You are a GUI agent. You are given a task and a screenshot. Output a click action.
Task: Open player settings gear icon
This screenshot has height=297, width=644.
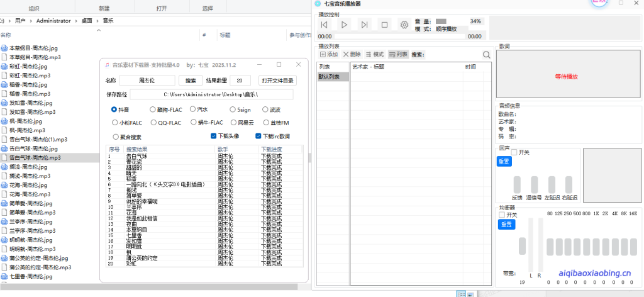click(x=404, y=25)
